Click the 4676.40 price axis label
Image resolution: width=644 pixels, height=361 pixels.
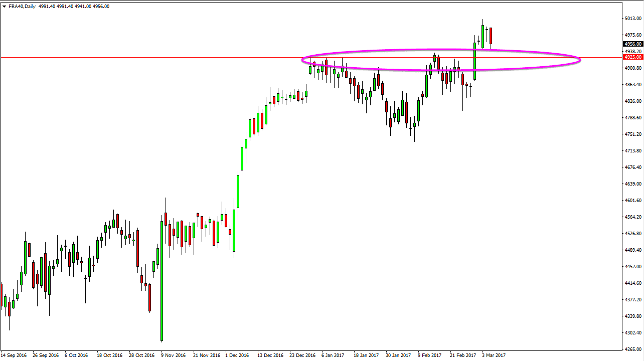click(x=633, y=167)
